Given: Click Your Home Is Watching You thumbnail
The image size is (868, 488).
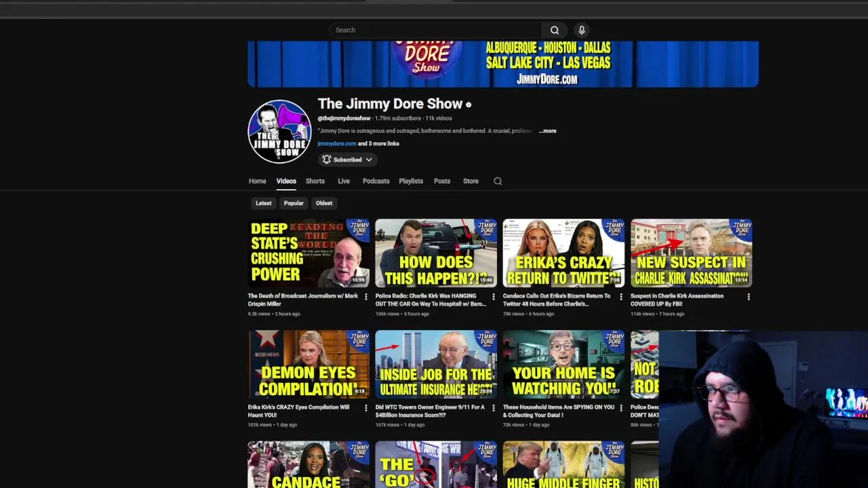Looking at the screenshot, I should click(x=564, y=364).
